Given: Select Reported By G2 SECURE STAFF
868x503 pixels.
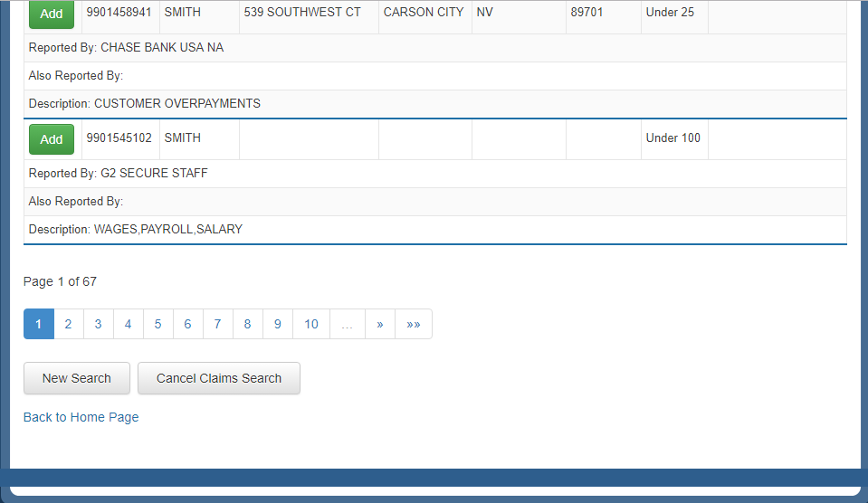Looking at the screenshot, I should coord(435,174).
